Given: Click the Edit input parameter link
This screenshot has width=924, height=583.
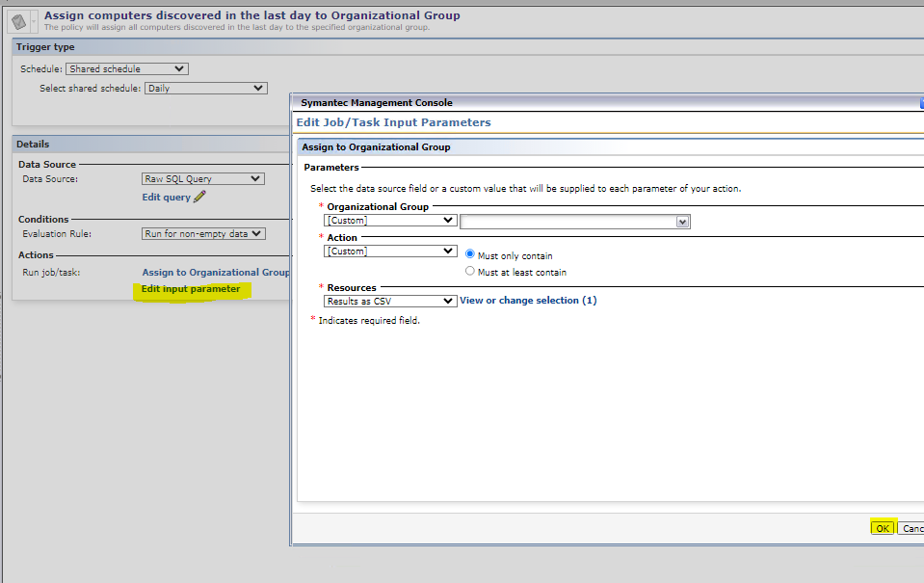Looking at the screenshot, I should 191,289.
